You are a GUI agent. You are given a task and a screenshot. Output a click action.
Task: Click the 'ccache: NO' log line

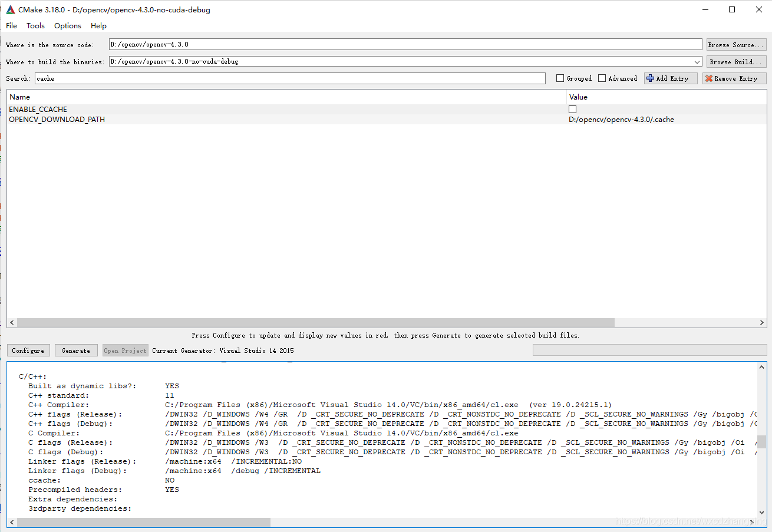click(x=101, y=480)
